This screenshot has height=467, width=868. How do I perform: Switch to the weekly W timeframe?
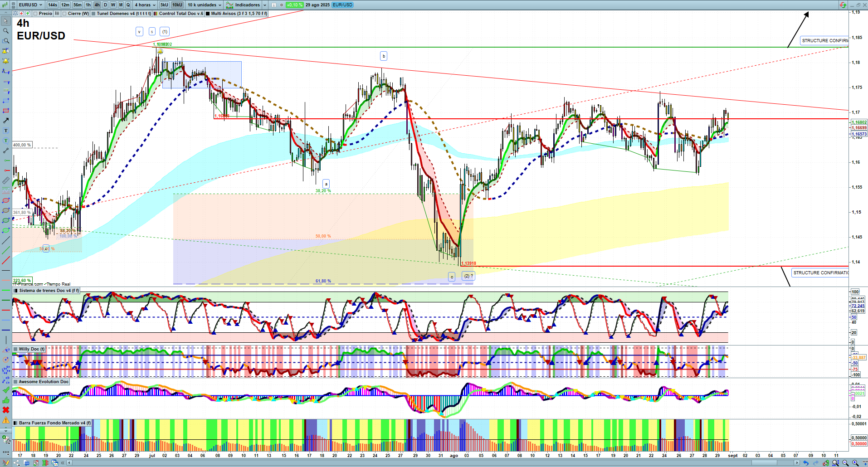point(113,5)
